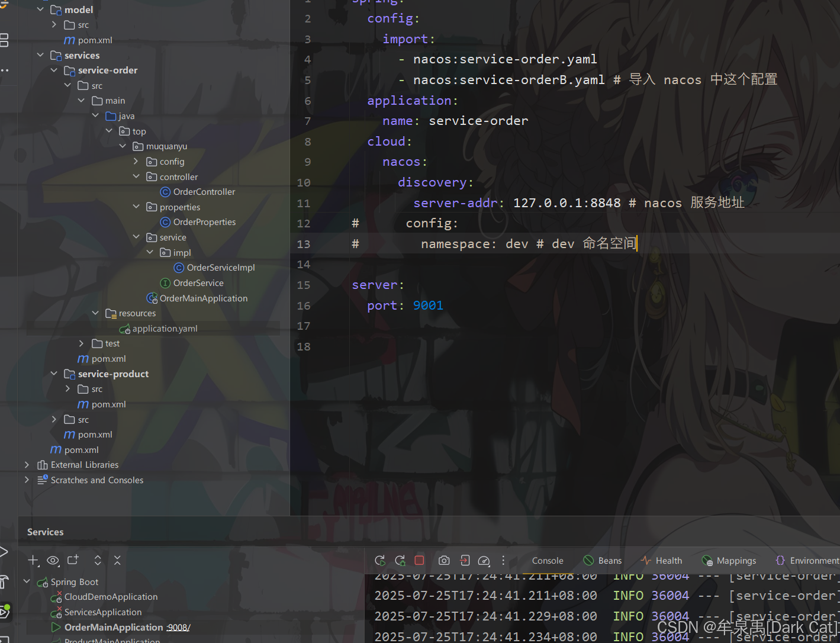
Task: Rerun the service in debug mode
Action: [400, 560]
